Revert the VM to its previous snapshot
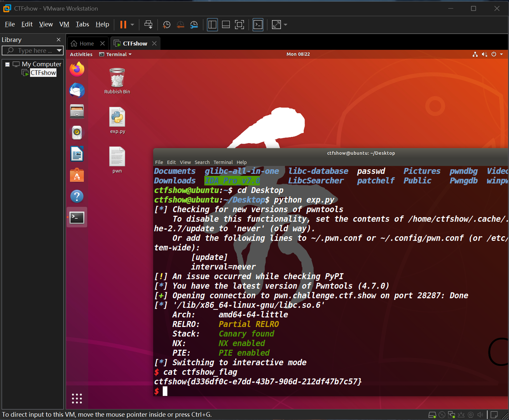The image size is (509, 420). pos(180,25)
